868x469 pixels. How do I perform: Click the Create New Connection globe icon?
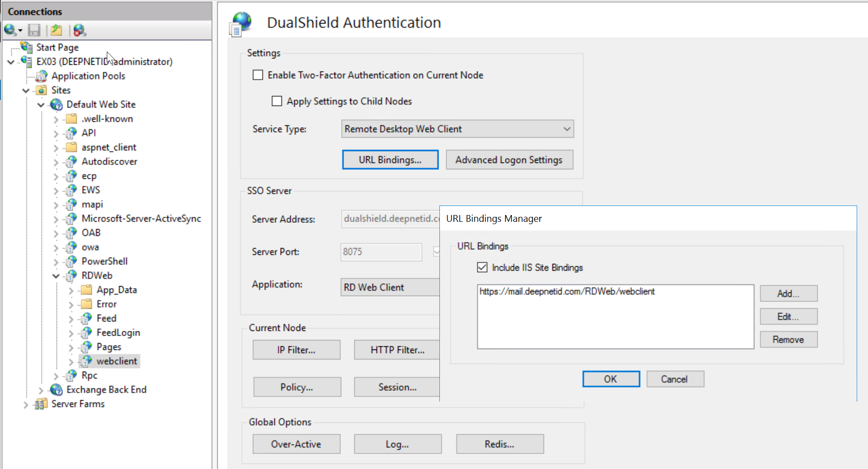[x=10, y=30]
